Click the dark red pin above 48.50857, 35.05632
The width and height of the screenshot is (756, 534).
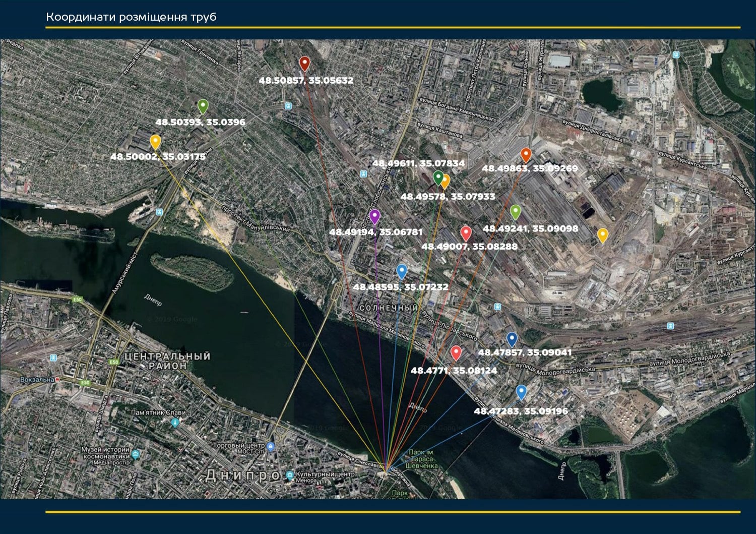[x=304, y=64]
